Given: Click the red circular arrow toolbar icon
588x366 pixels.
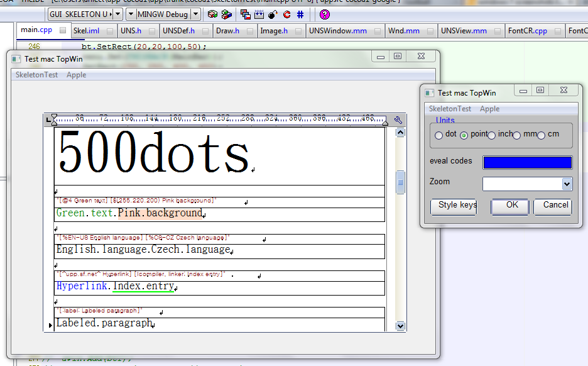Looking at the screenshot, I should coord(286,14).
